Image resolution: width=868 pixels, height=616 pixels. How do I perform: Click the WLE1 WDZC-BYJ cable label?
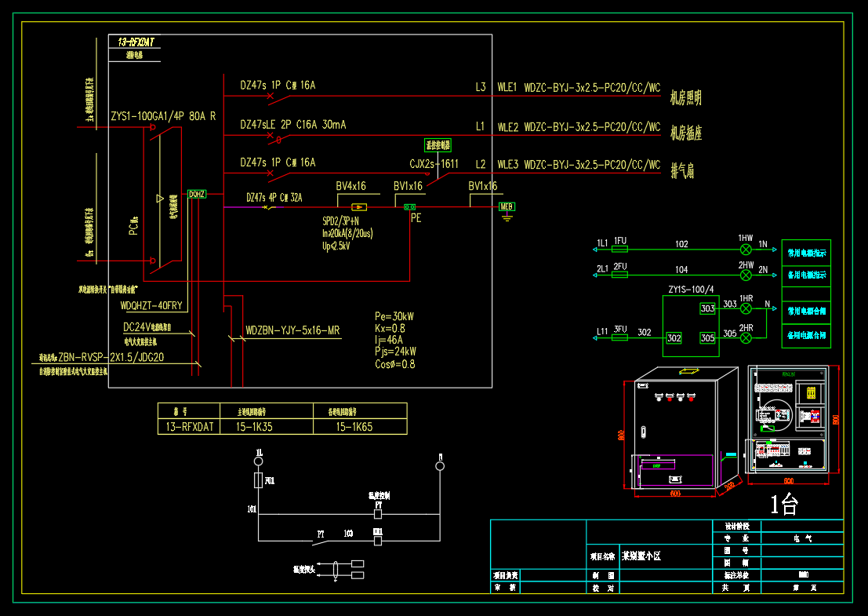[579, 88]
